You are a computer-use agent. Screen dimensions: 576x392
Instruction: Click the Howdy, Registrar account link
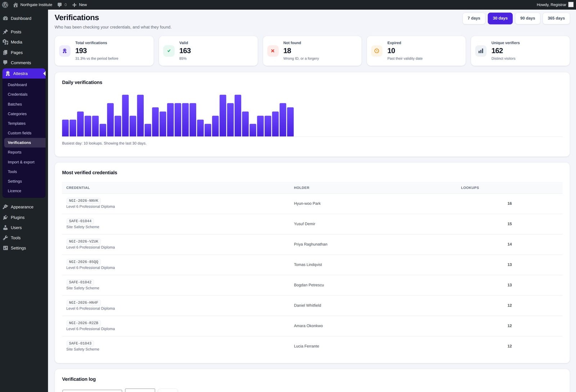(555, 5)
